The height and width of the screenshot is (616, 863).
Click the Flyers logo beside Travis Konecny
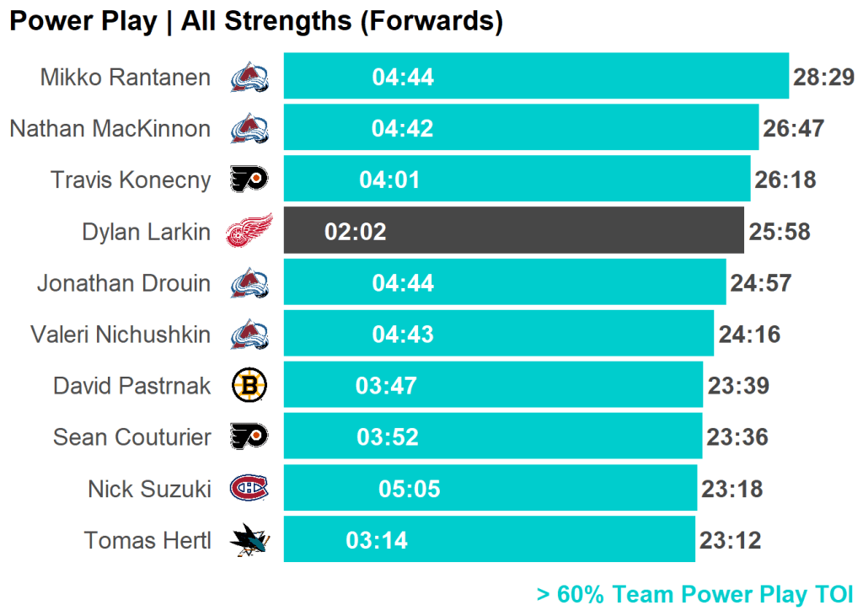click(249, 179)
